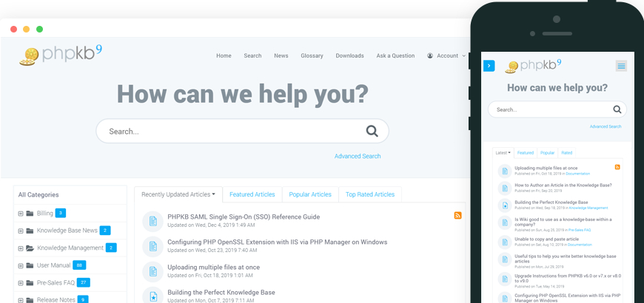Expand the Knowledge Management tree node
Screen dimensions: 644x303
21,248
